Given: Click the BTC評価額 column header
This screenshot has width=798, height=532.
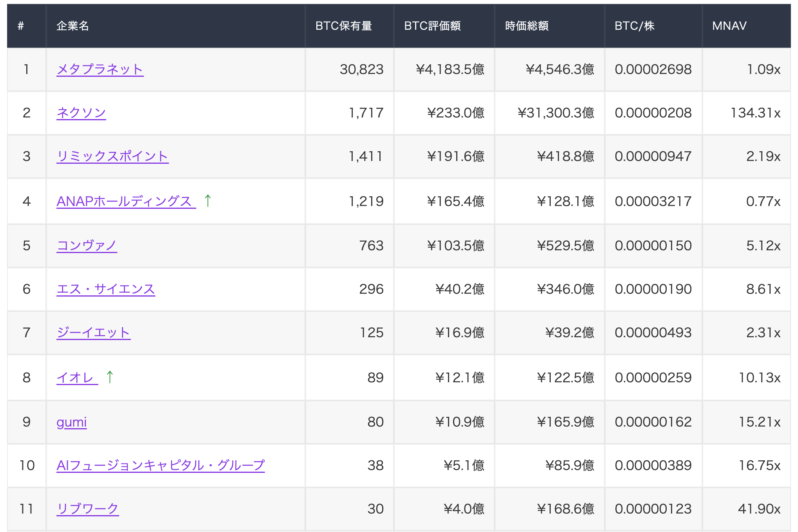Looking at the screenshot, I should [433, 26].
